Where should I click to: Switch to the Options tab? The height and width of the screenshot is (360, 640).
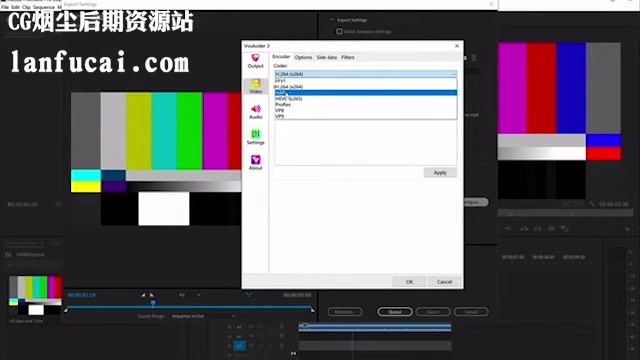pos(303,58)
